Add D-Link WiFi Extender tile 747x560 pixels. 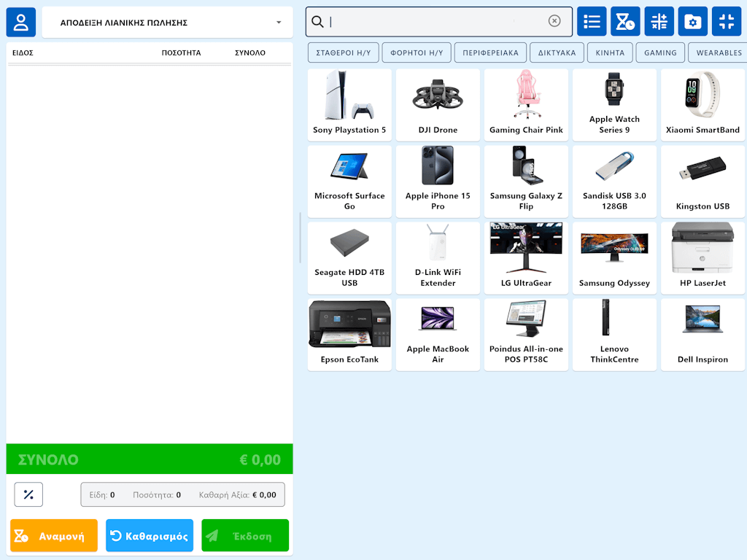(x=438, y=258)
